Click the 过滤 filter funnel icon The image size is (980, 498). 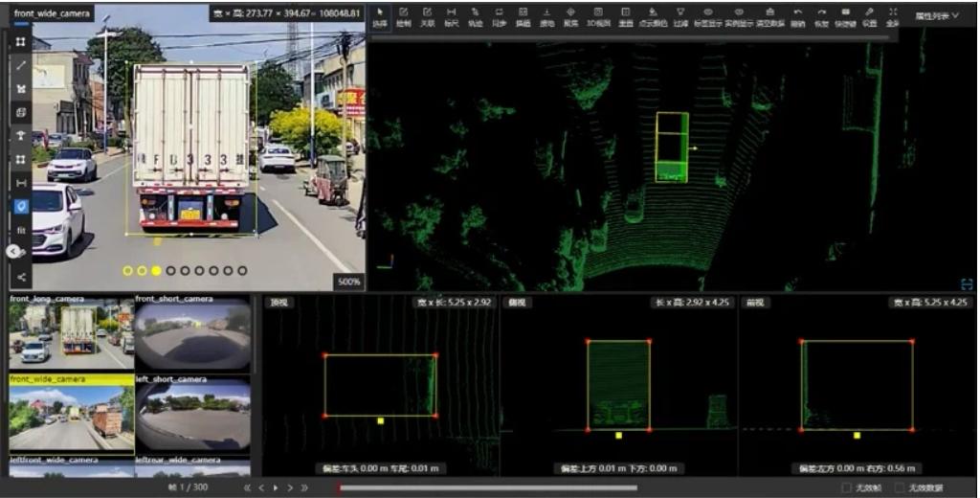pos(680,17)
